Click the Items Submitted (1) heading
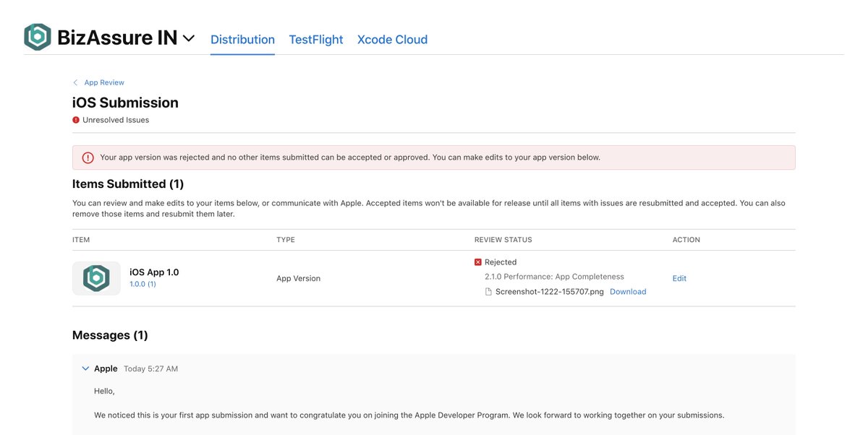 click(128, 184)
